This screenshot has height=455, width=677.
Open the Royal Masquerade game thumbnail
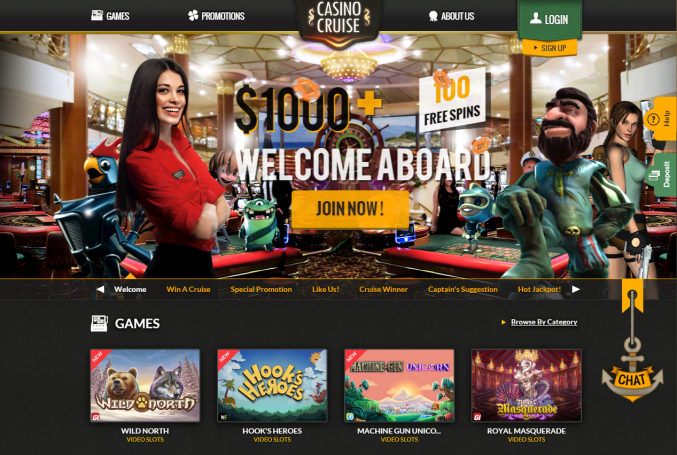pyautogui.click(x=526, y=385)
